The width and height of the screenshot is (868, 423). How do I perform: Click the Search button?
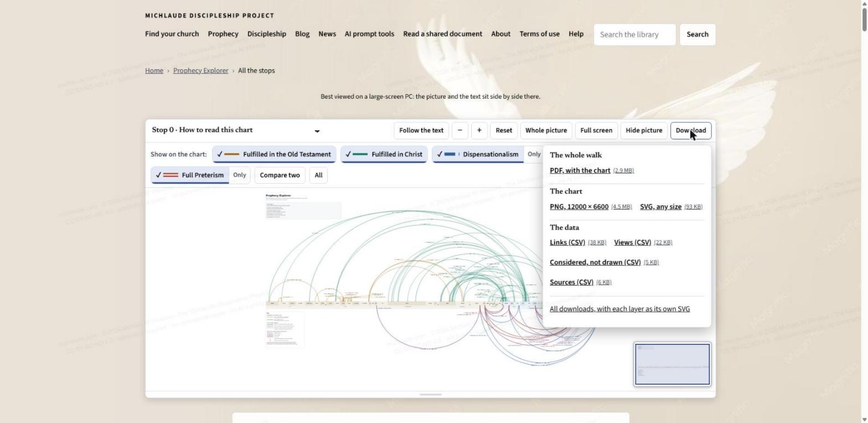click(x=697, y=34)
